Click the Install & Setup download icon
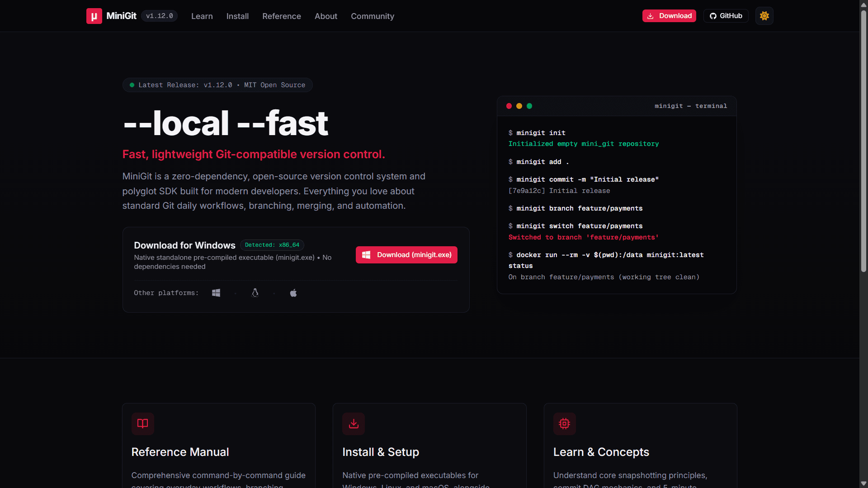This screenshot has height=488, width=868. [354, 423]
